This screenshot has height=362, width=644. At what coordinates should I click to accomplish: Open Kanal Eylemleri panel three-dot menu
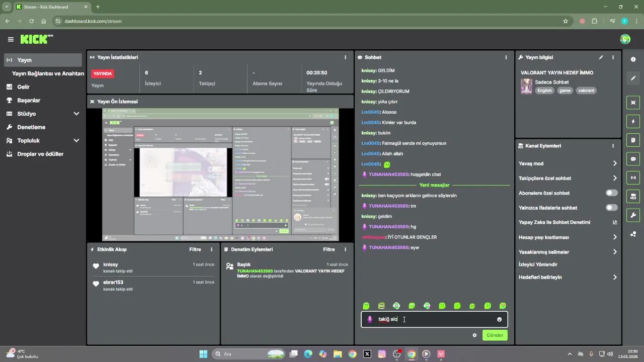tap(613, 146)
